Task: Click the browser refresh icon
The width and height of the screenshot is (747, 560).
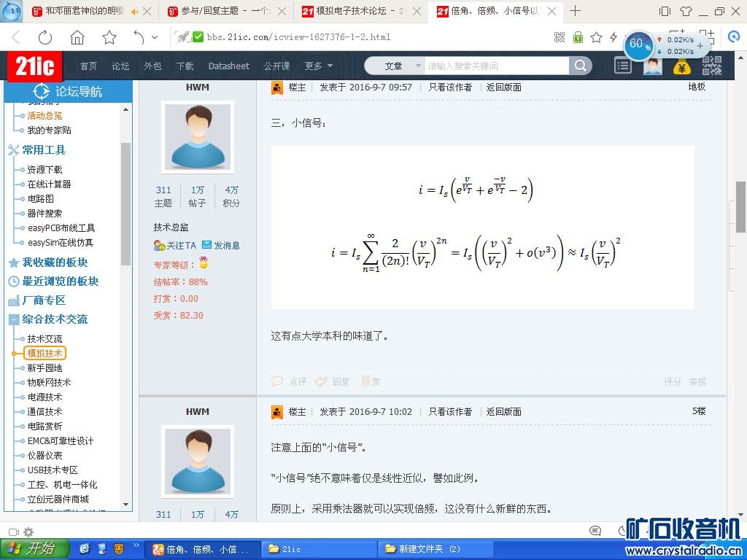Action: point(45,38)
